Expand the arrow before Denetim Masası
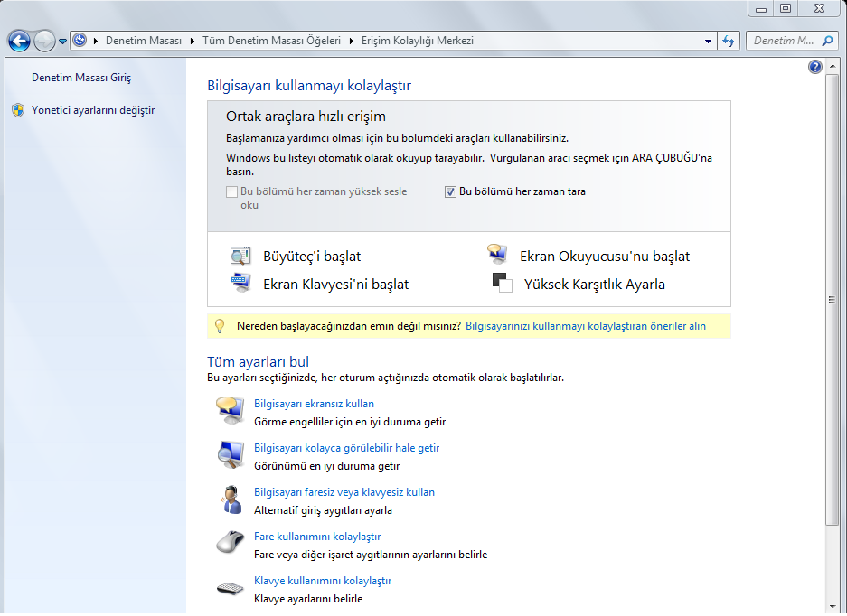 [96, 41]
